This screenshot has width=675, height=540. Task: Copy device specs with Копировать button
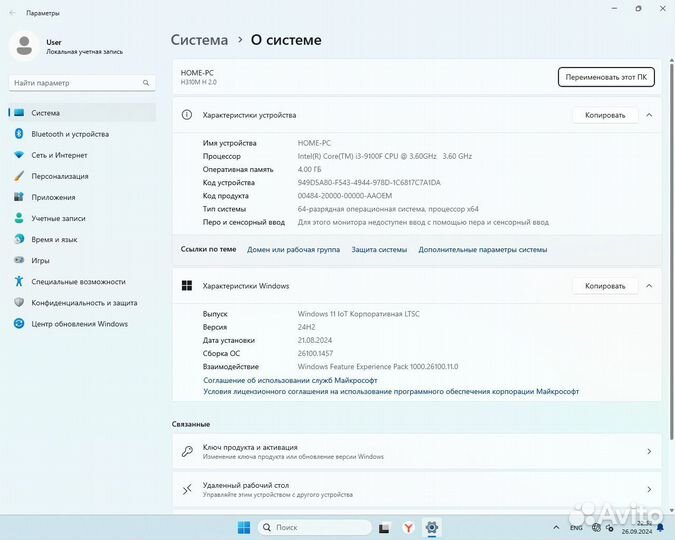(x=605, y=115)
